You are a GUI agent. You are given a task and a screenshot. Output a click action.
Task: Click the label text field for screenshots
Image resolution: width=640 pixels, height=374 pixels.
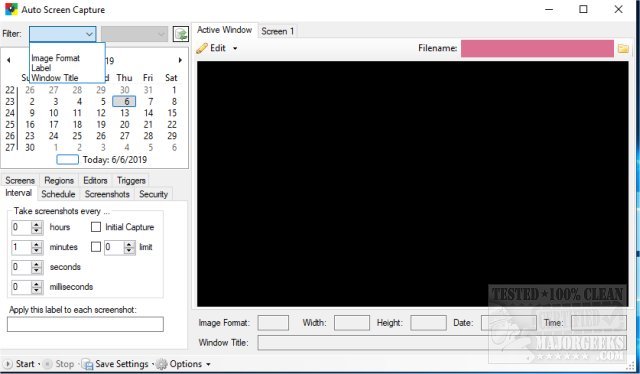point(85,324)
